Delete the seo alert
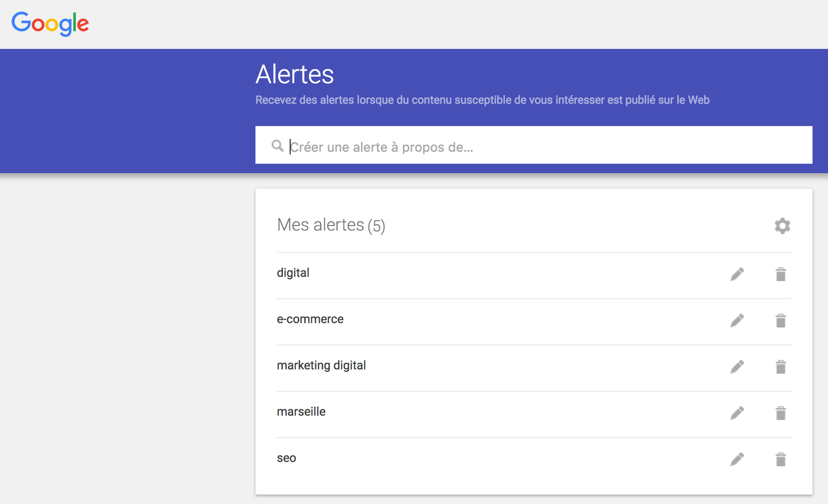 [x=781, y=459]
